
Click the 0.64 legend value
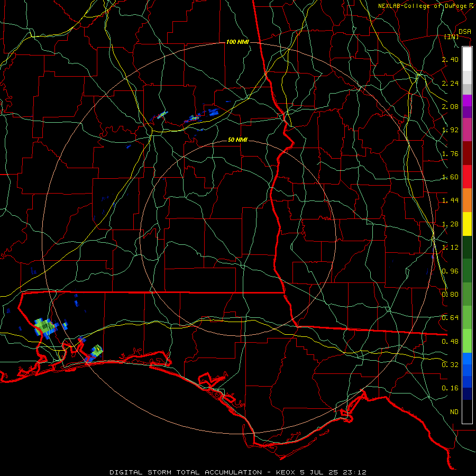pos(450,318)
